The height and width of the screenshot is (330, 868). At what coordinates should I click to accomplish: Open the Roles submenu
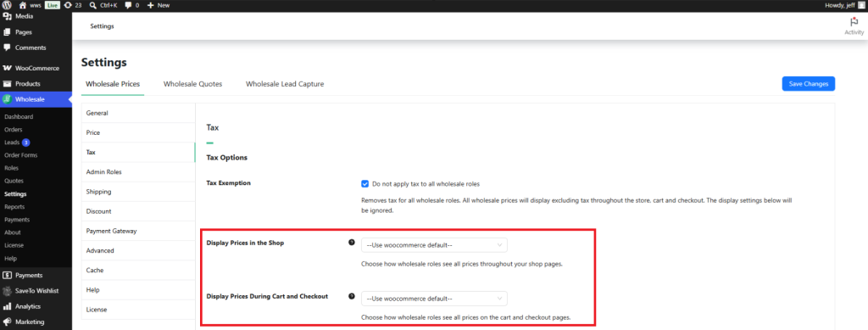(x=11, y=168)
